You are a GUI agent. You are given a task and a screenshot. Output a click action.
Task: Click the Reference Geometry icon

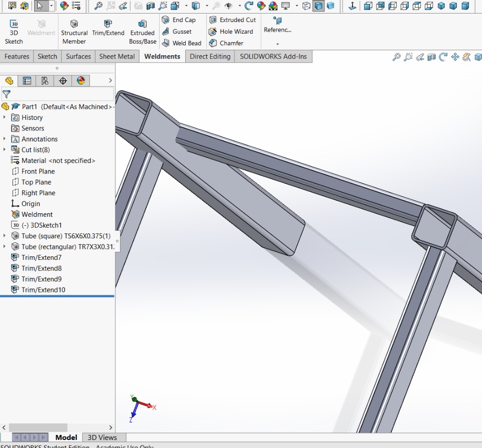(278, 21)
